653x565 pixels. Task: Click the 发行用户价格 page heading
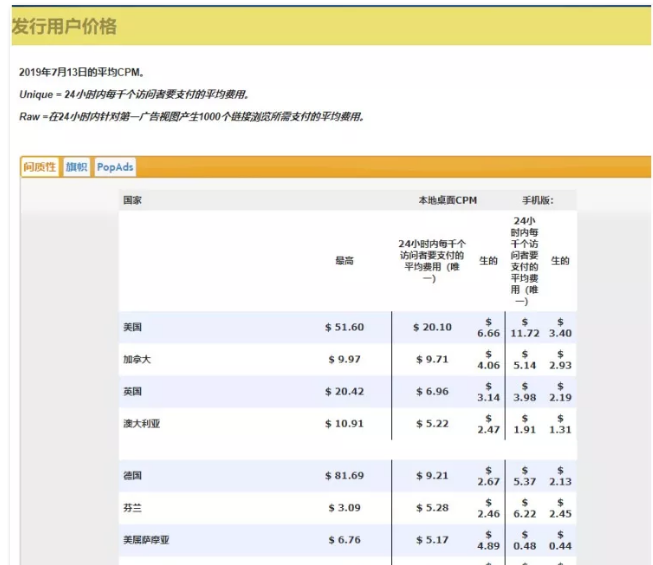pyautogui.click(x=64, y=27)
